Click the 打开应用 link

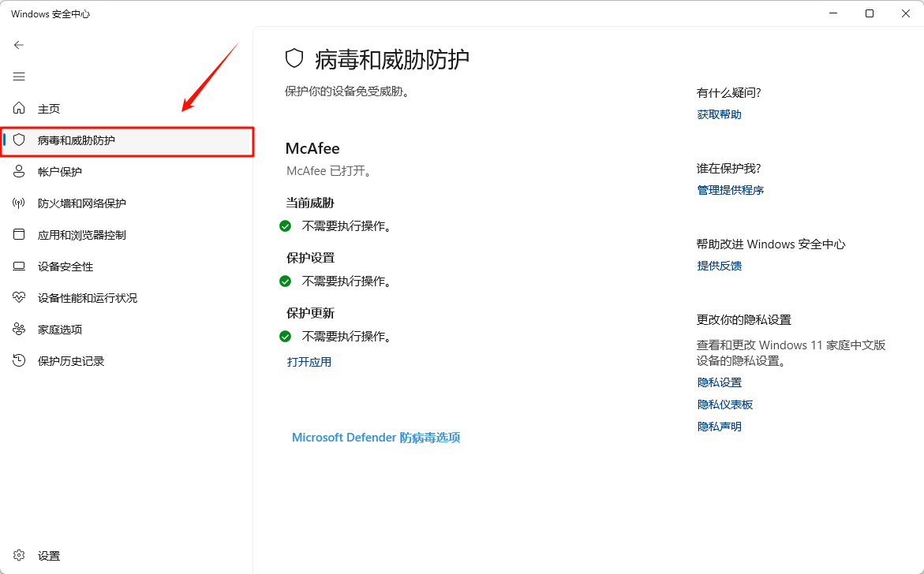click(x=309, y=362)
